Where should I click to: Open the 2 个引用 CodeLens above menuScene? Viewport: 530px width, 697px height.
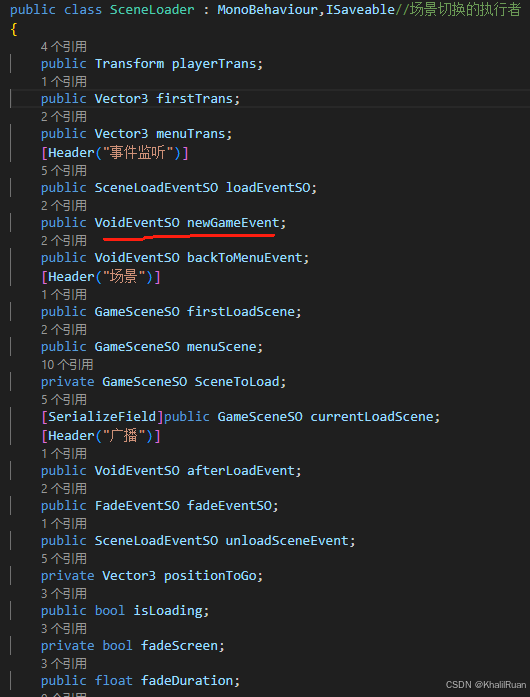[64, 330]
